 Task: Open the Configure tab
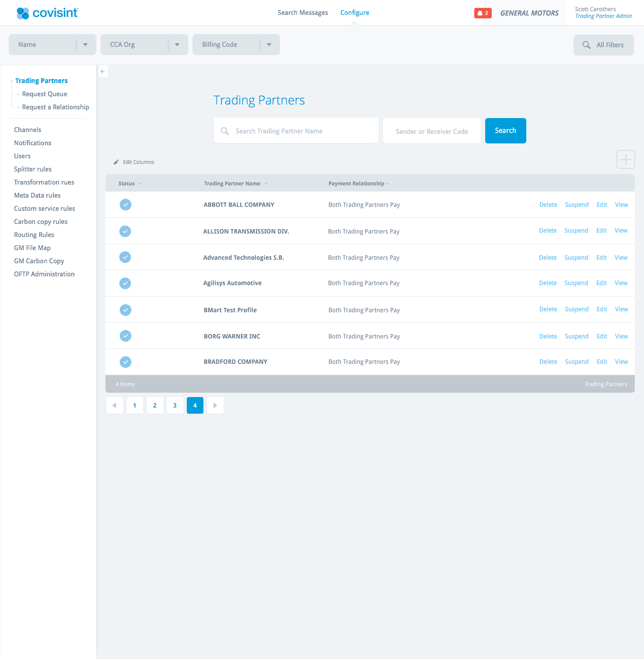click(x=355, y=13)
